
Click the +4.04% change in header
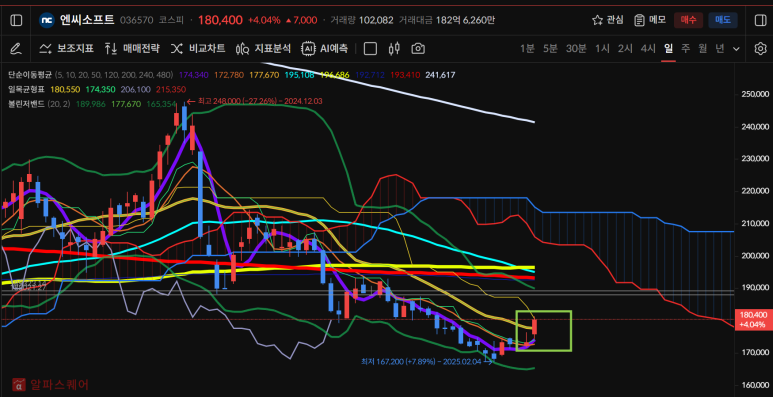coord(264,20)
